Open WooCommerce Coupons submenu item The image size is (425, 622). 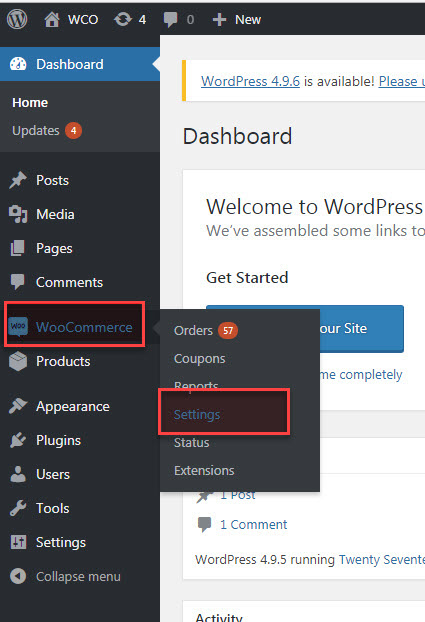click(200, 359)
